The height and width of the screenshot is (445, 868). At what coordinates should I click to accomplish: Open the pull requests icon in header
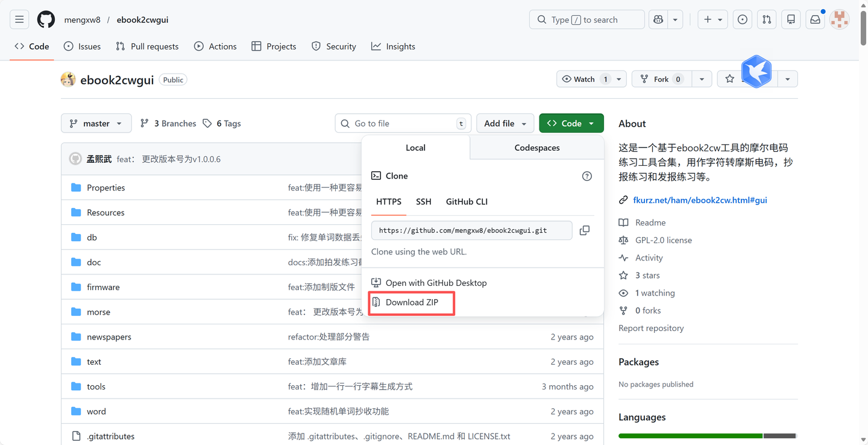[766, 20]
